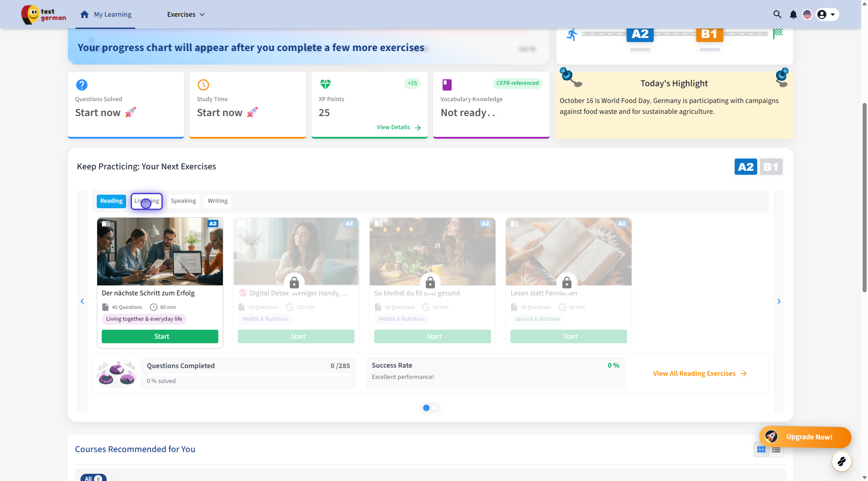Click the US flag language icon
The height and width of the screenshot is (481, 868).
pyautogui.click(x=807, y=14)
